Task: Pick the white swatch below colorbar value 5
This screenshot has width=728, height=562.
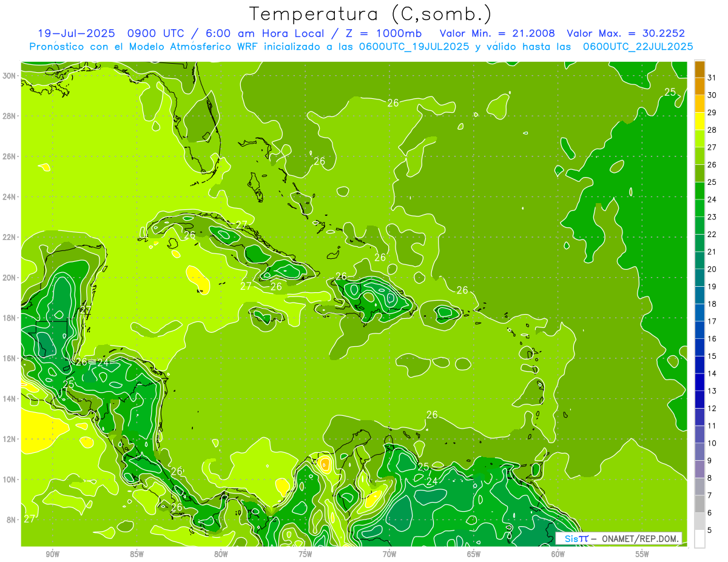Action: (x=699, y=539)
